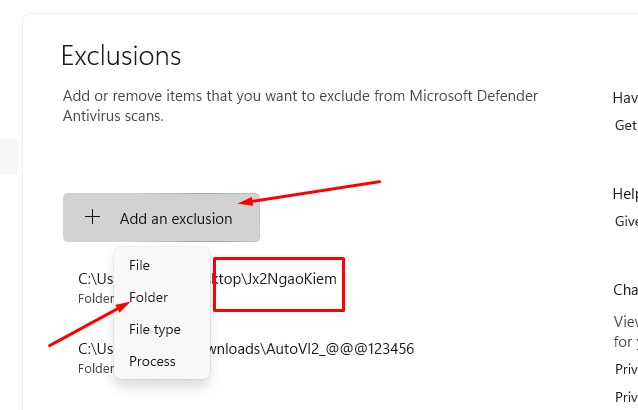Click the plus icon beside Add an exclusion
Viewport: 638px width, 410px height.
[92, 217]
